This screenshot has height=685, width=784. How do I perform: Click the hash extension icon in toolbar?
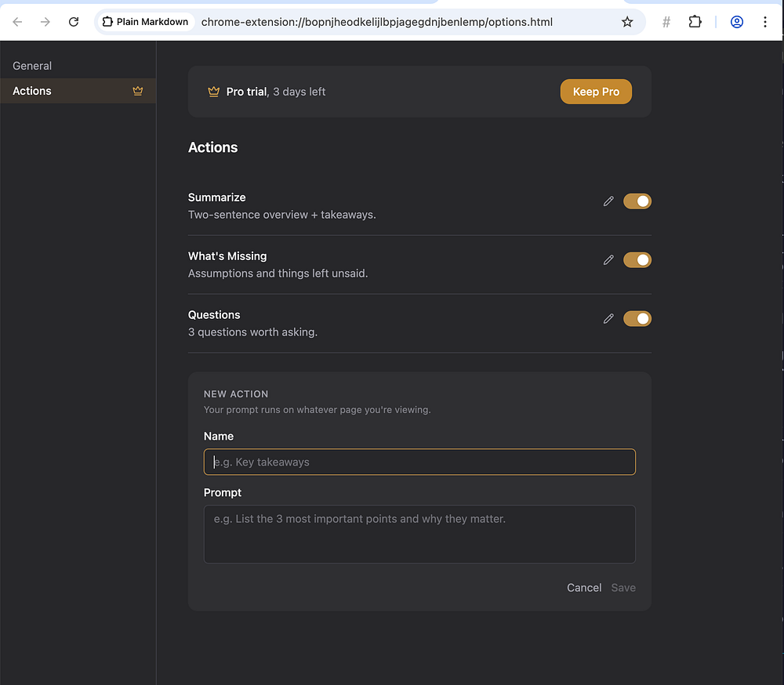pos(666,22)
